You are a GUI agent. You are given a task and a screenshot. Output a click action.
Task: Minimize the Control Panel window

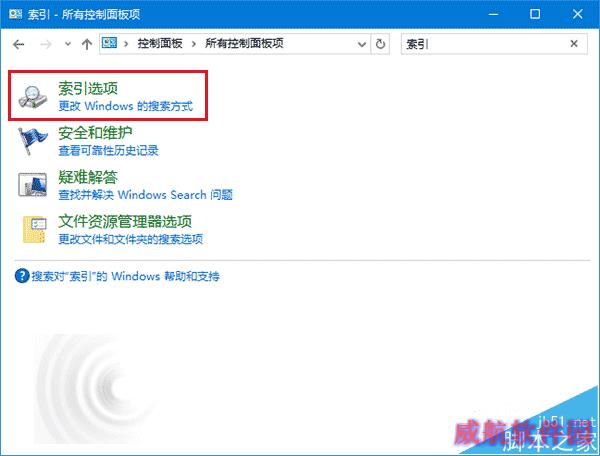[x=493, y=15]
